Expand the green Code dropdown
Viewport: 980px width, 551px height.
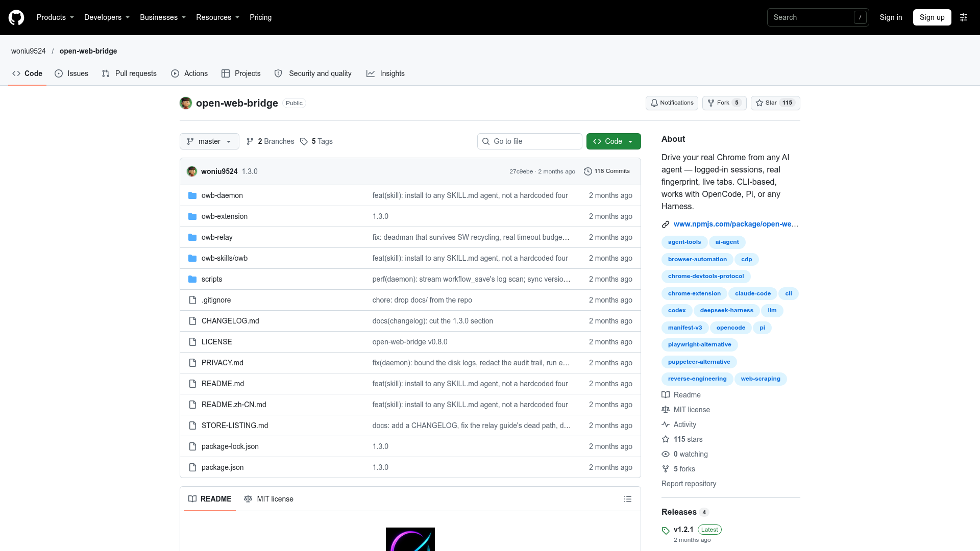614,141
